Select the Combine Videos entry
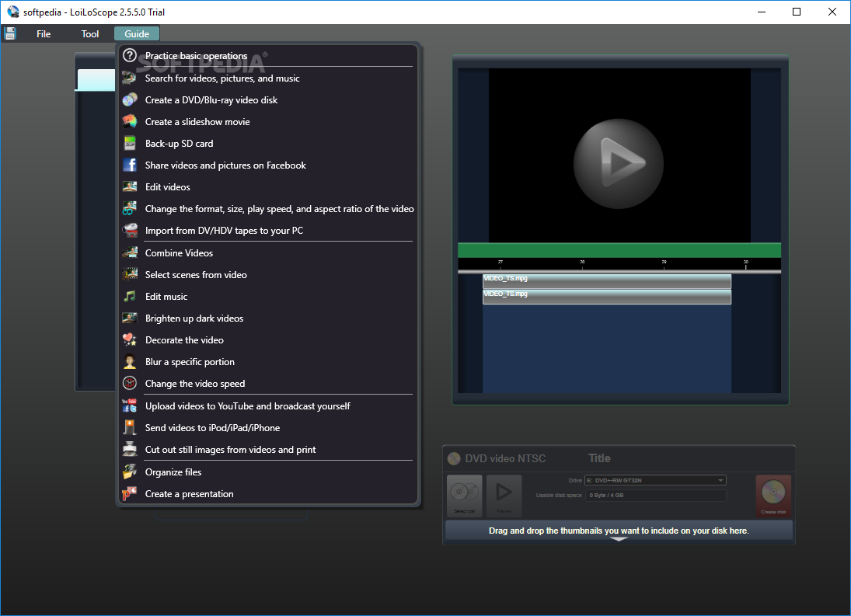Viewport: 851px width, 616px height. 179,252
